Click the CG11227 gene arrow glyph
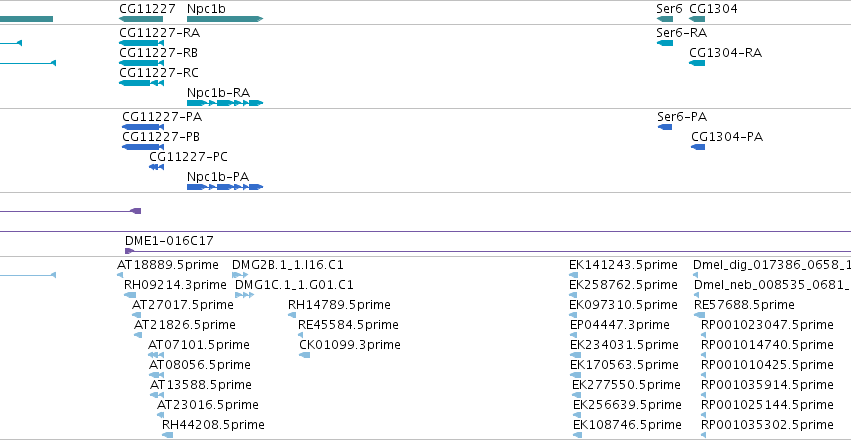 (x=141, y=19)
